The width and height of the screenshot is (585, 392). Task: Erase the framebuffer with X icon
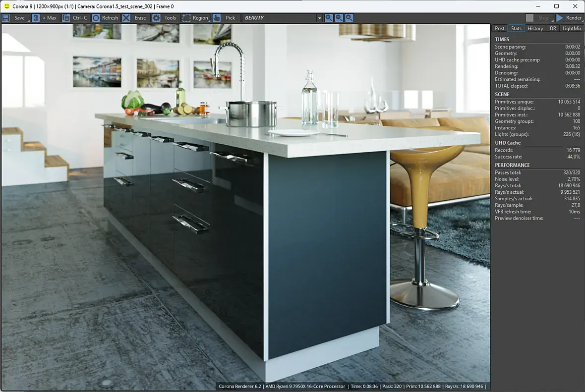tap(126, 18)
